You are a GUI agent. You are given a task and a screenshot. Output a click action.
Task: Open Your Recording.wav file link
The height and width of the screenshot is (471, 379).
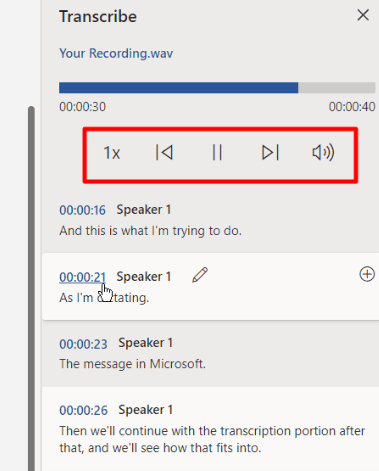pos(116,53)
